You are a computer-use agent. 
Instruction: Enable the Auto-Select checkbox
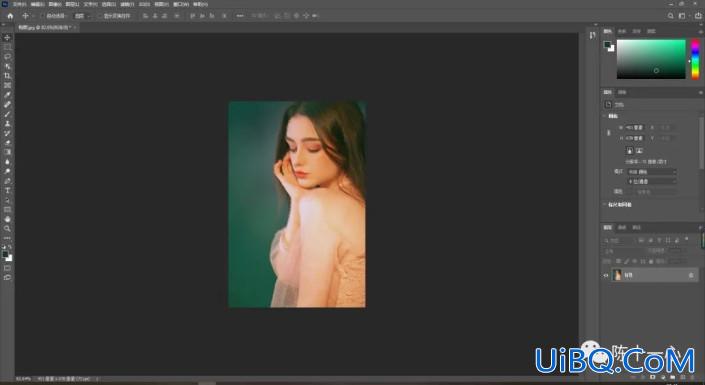[43, 16]
